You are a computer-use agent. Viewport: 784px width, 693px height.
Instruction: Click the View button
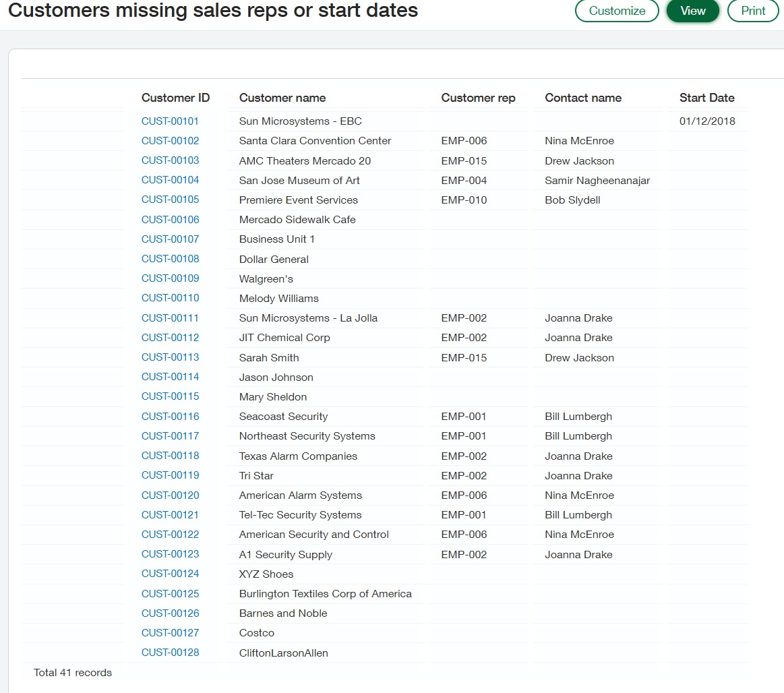692,11
